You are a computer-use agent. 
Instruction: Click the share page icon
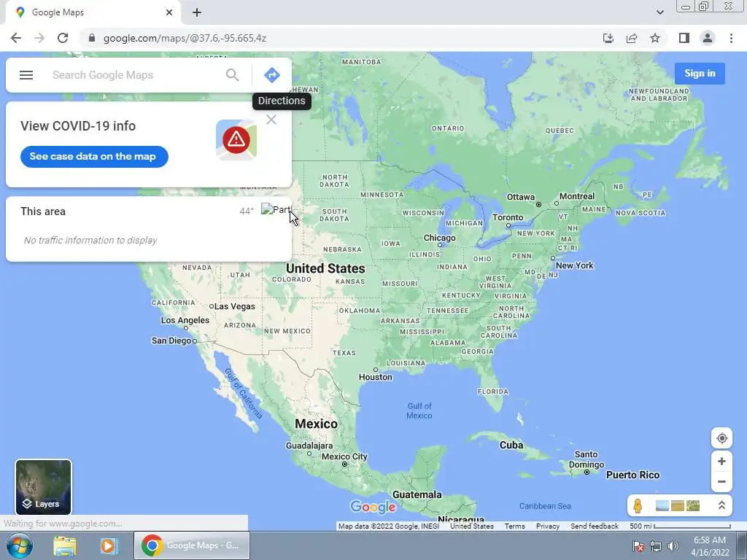point(632,38)
